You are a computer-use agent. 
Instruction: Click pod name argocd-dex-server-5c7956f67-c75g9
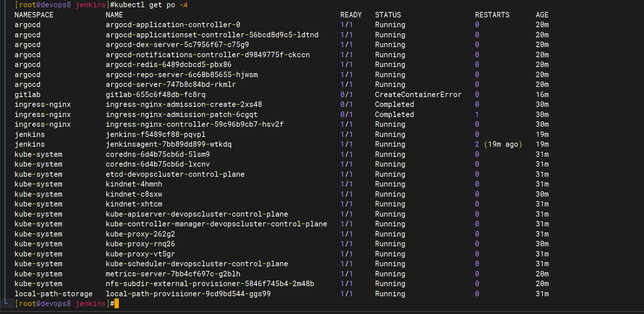pos(177,45)
